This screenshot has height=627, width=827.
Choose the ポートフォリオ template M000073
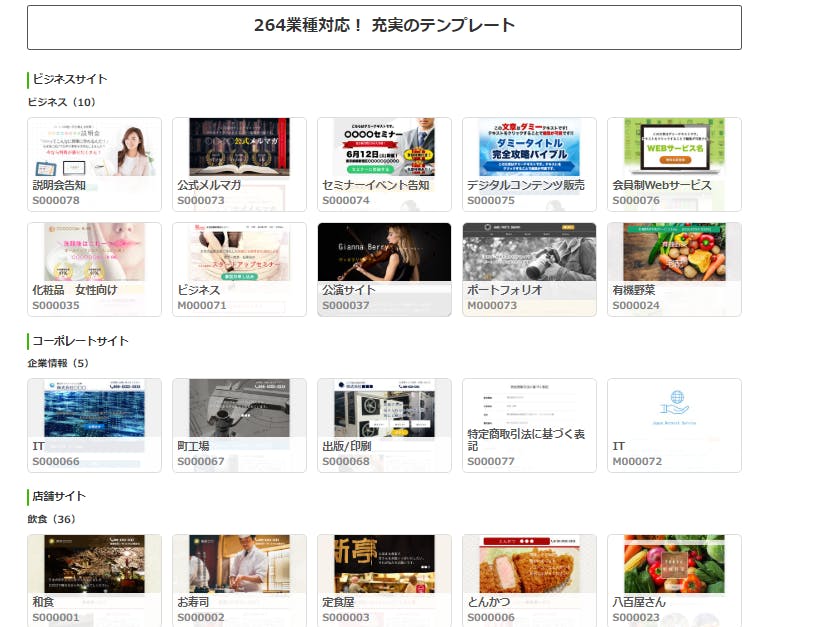[x=529, y=269]
